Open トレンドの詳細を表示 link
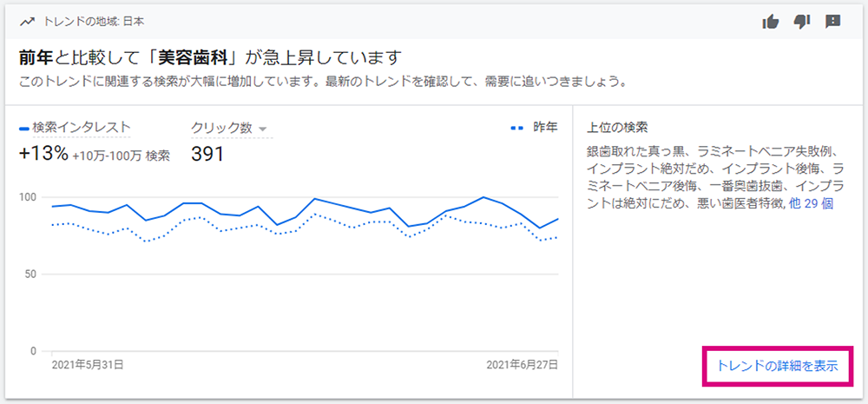The width and height of the screenshot is (868, 404). coord(777,366)
